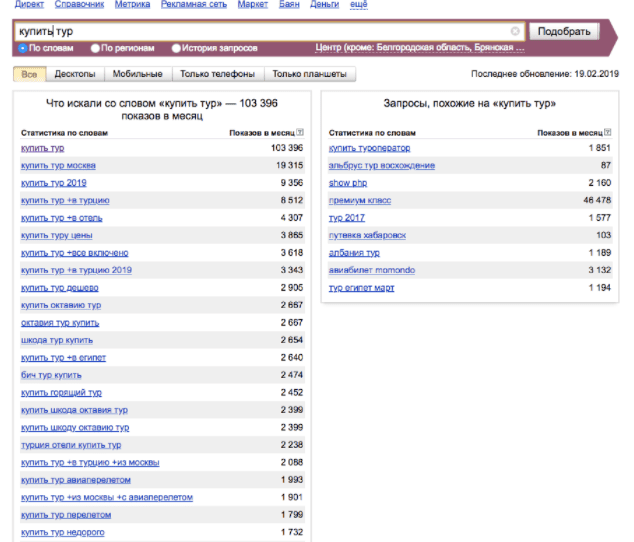634x542 pixels.
Task: Select the 'По словам' radio button
Action: [23, 48]
